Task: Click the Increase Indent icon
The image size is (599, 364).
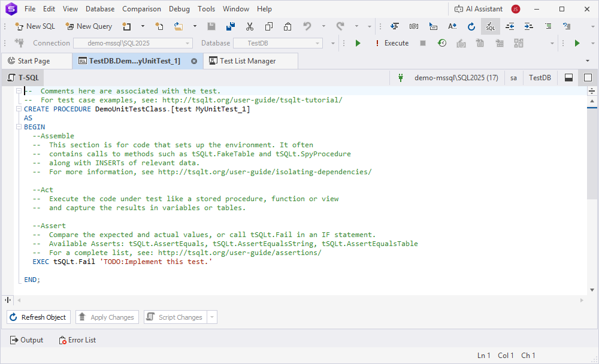Action: coord(529,26)
